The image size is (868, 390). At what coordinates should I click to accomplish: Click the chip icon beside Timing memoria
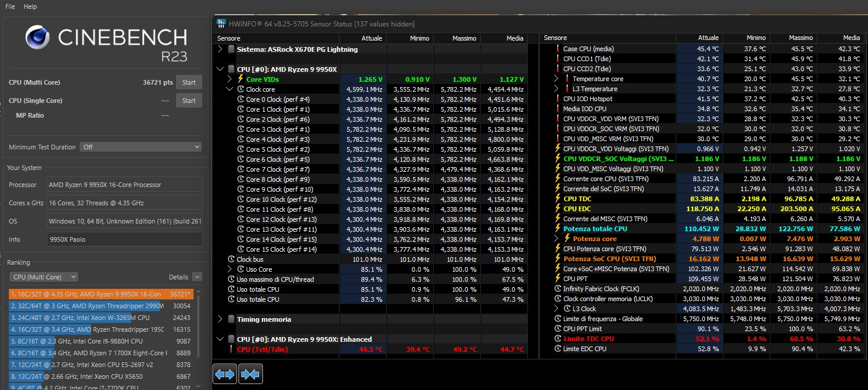click(231, 319)
